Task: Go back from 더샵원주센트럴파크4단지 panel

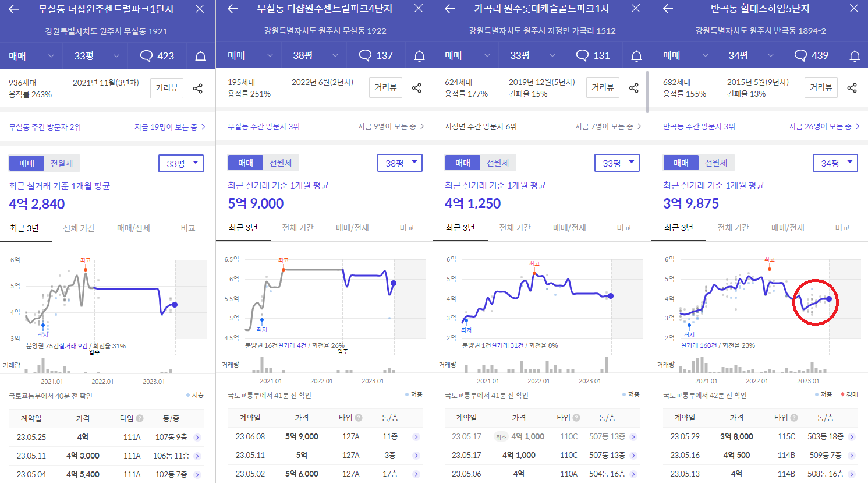Action: (x=233, y=9)
